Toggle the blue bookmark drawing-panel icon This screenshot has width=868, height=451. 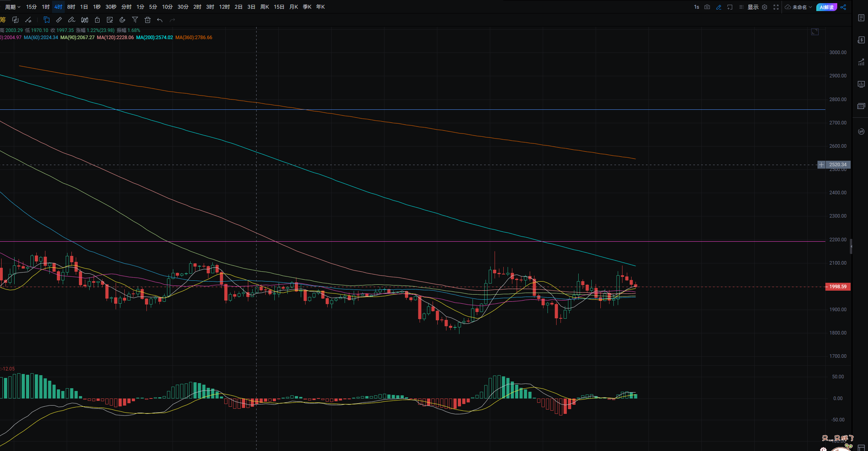(47, 20)
